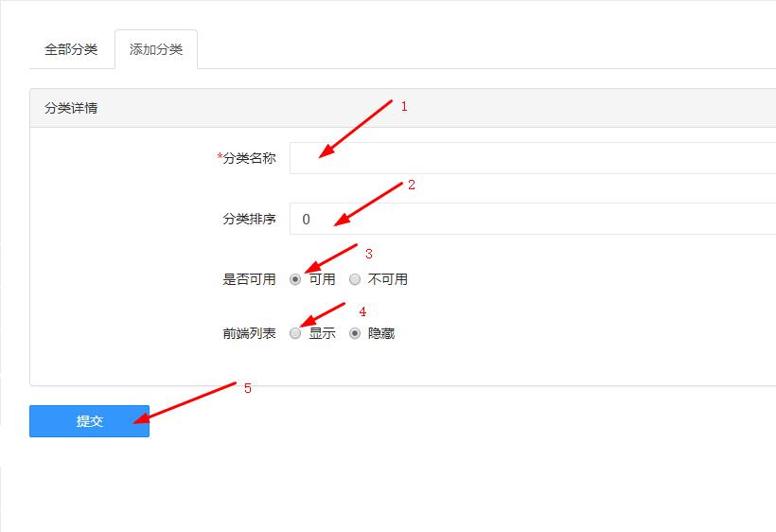
Task: Open the 添加分类 tab
Action: click(156, 49)
